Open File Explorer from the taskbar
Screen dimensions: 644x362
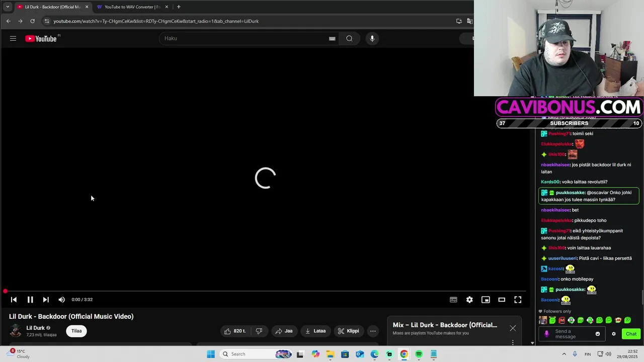click(x=330, y=354)
